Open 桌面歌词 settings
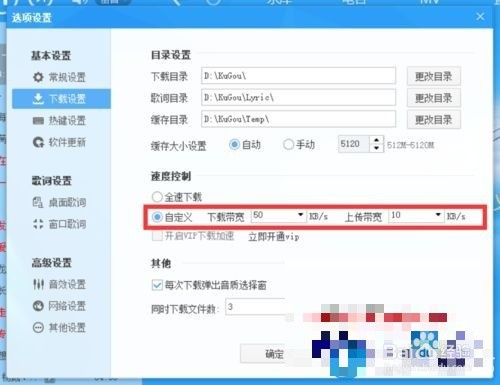 (x=67, y=202)
